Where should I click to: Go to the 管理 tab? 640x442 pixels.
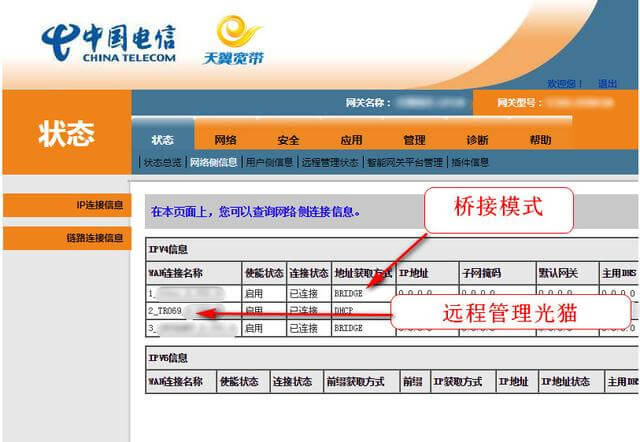tap(414, 140)
